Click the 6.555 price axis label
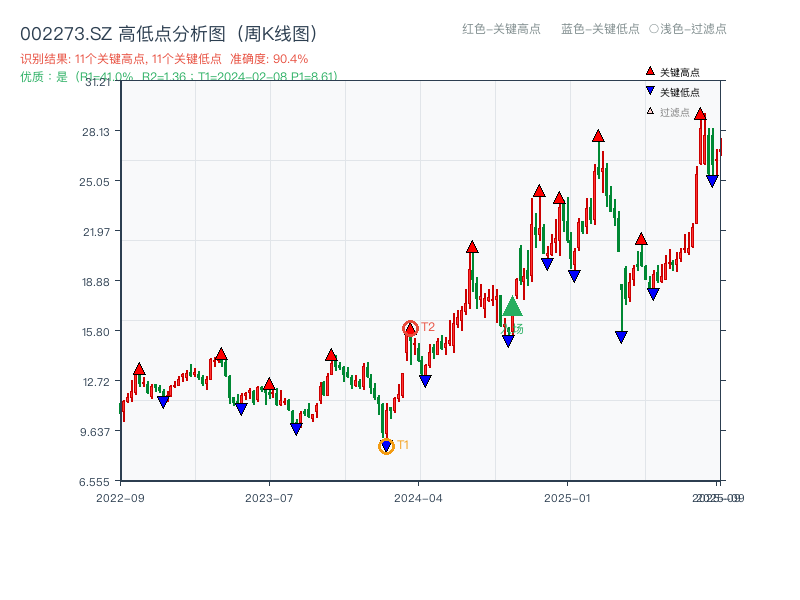 pyautogui.click(x=94, y=482)
